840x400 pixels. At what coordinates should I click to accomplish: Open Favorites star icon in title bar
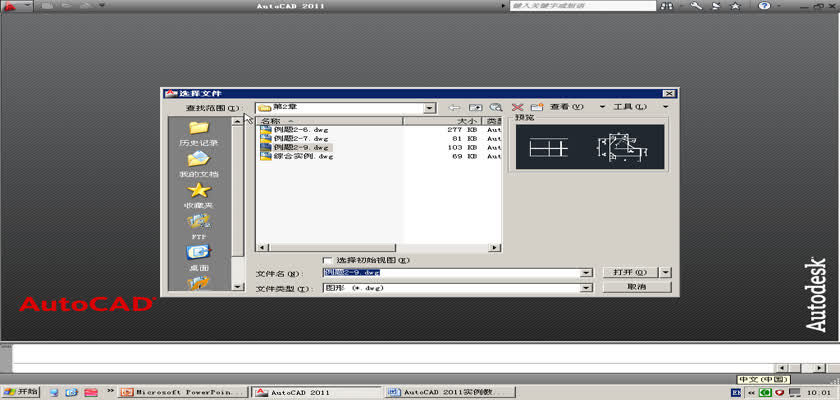coord(736,6)
